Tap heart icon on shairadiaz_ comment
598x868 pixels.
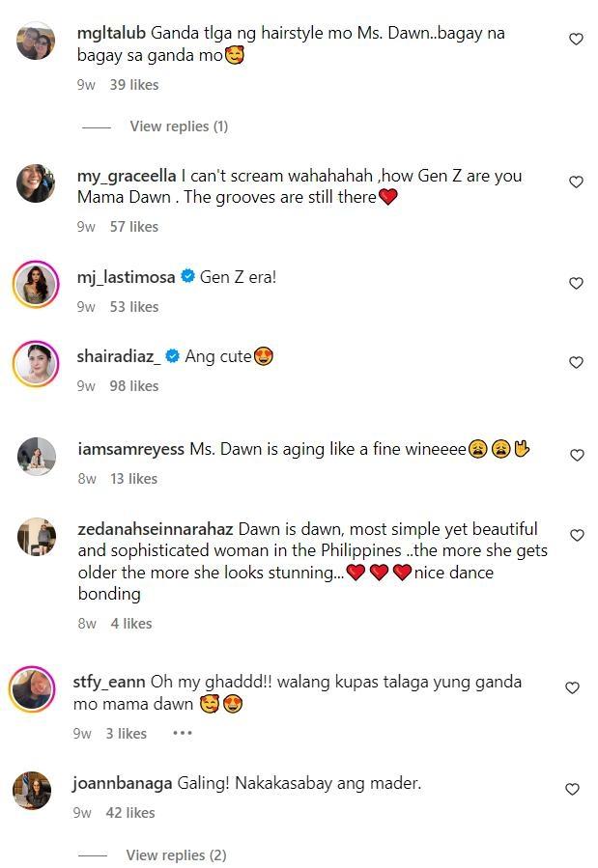[x=576, y=362]
